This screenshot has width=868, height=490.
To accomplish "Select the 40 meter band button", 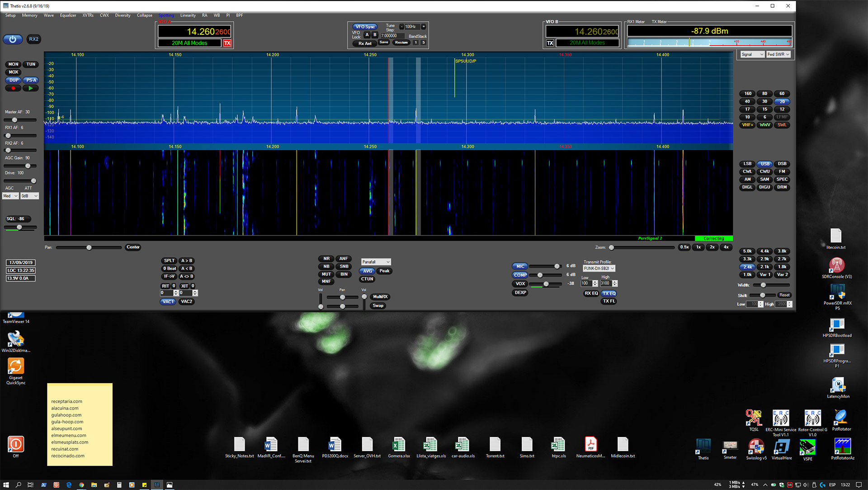I will click(747, 101).
